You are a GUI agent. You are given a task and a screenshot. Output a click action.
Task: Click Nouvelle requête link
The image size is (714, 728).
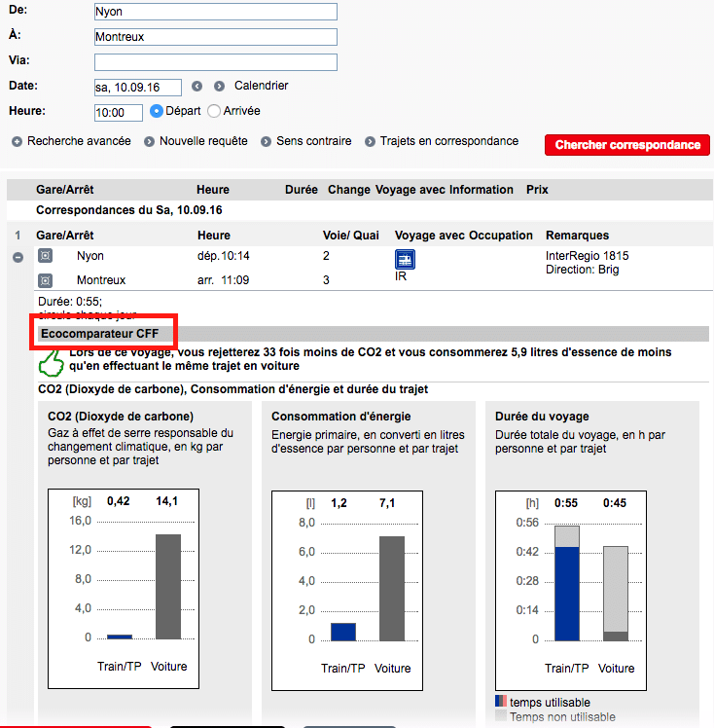click(x=203, y=141)
